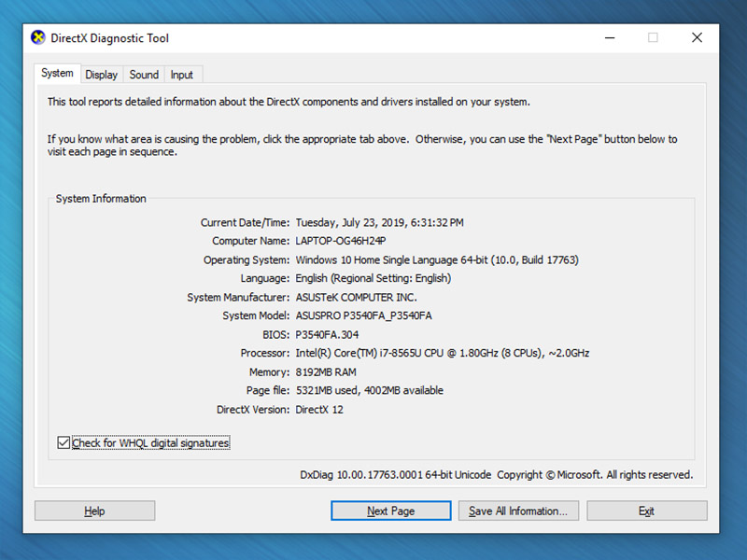747x560 pixels.
Task: Click the sentence starting "This tool reports detailed information"
Action: pos(289,102)
